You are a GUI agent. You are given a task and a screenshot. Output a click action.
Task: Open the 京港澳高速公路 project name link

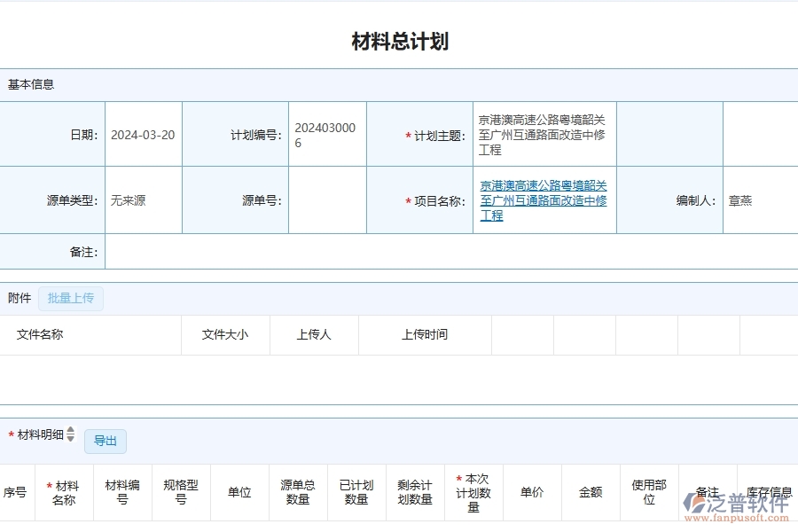544,200
